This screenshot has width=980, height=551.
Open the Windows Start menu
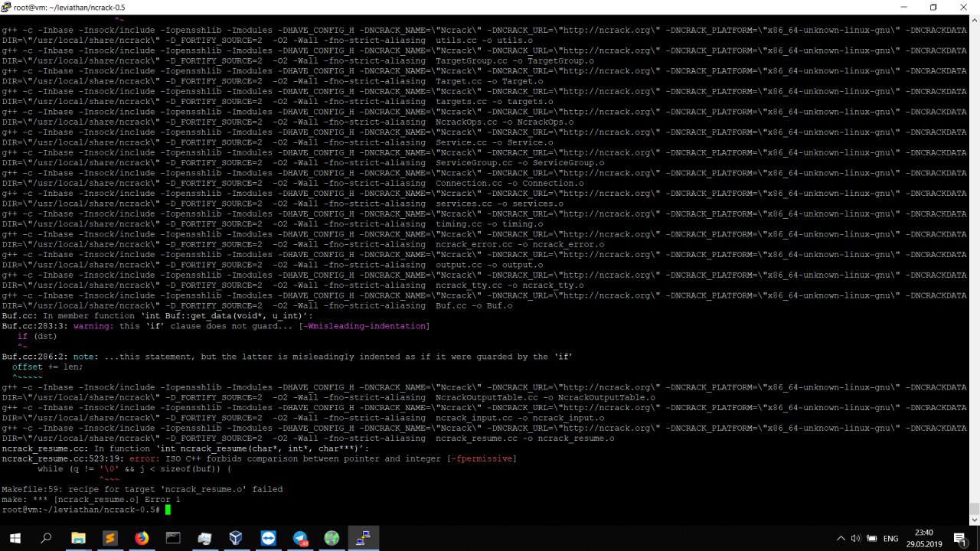[x=14, y=538]
